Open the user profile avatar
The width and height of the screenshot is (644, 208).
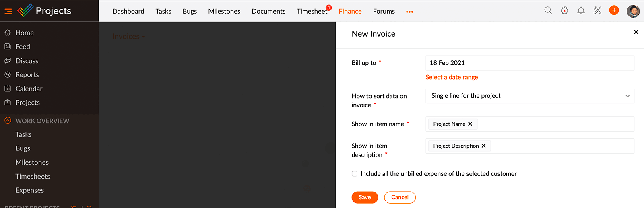633,11
